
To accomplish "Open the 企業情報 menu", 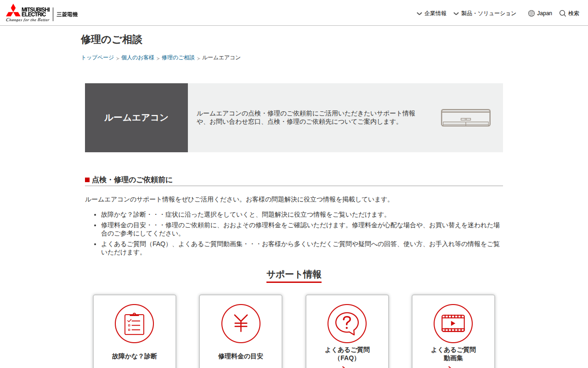I will (x=435, y=13).
